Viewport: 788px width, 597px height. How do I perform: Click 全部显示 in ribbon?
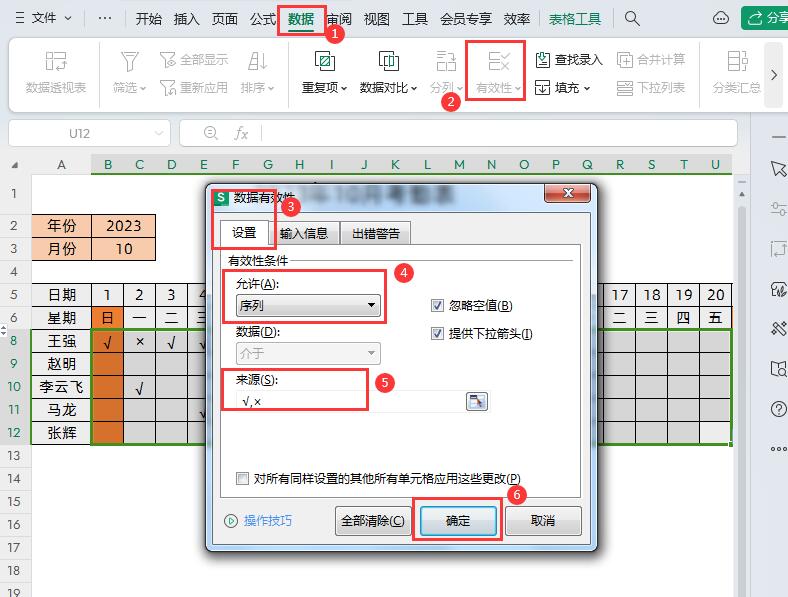coord(194,60)
